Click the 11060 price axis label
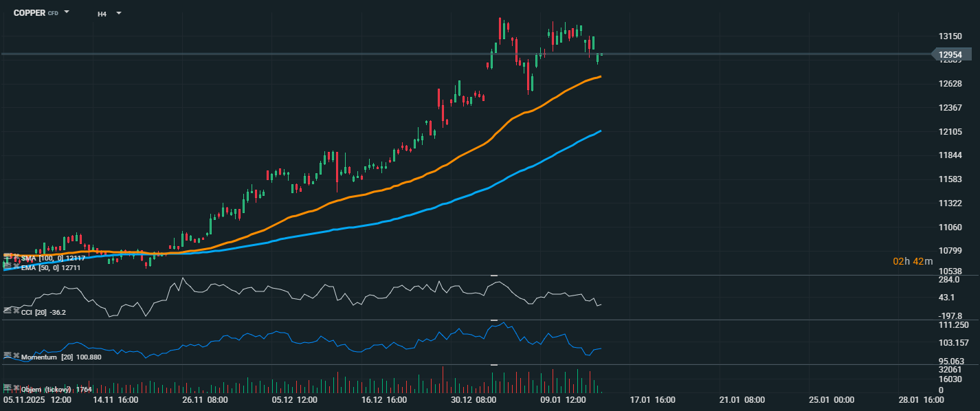The height and width of the screenshot is (411, 980). (x=950, y=227)
